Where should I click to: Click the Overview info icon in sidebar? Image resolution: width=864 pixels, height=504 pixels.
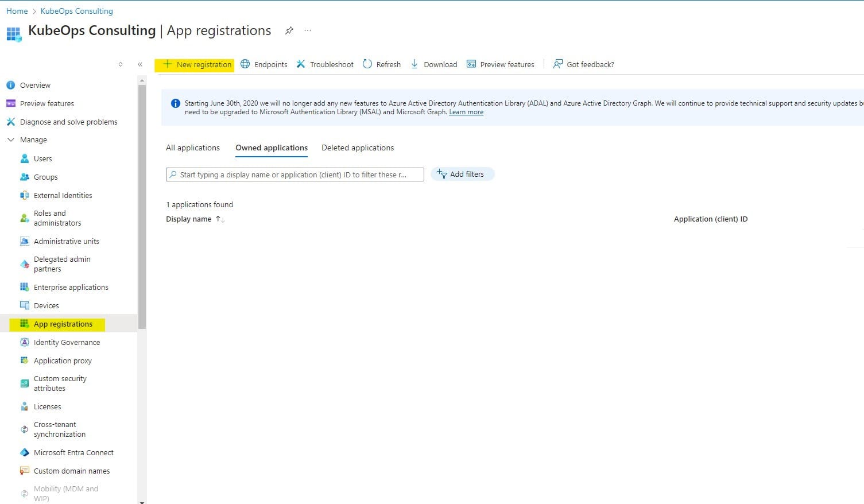(10, 85)
